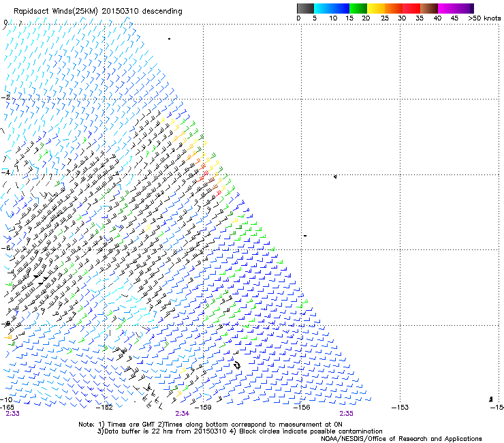Pick the brown 35–40 knots legend segment
The height and width of the screenshot is (443, 504).
coord(429,8)
